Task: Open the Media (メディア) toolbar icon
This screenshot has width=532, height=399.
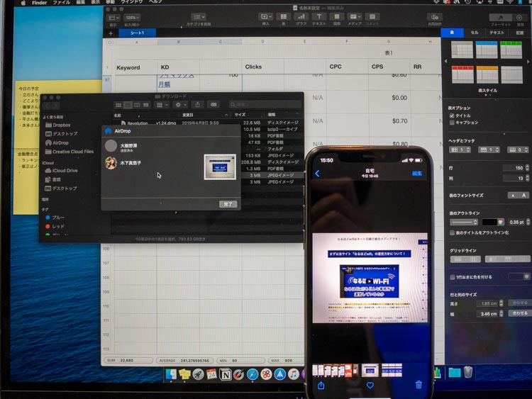Action: [x=354, y=16]
